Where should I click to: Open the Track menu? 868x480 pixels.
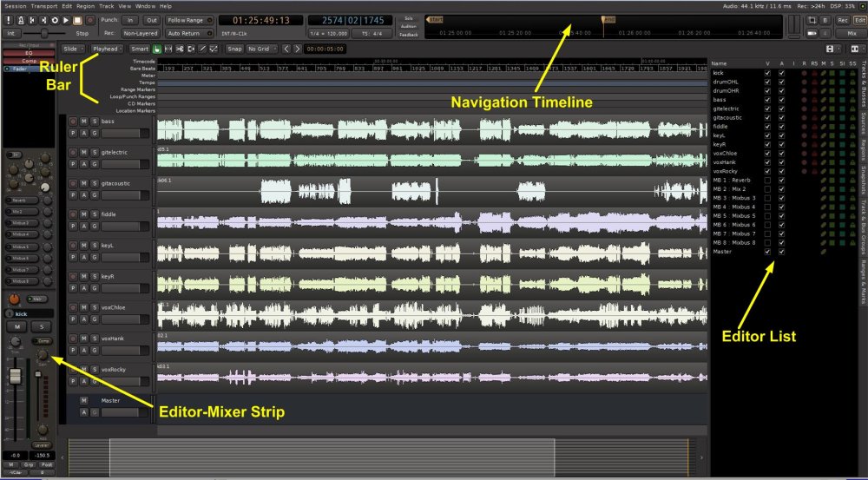click(x=106, y=6)
